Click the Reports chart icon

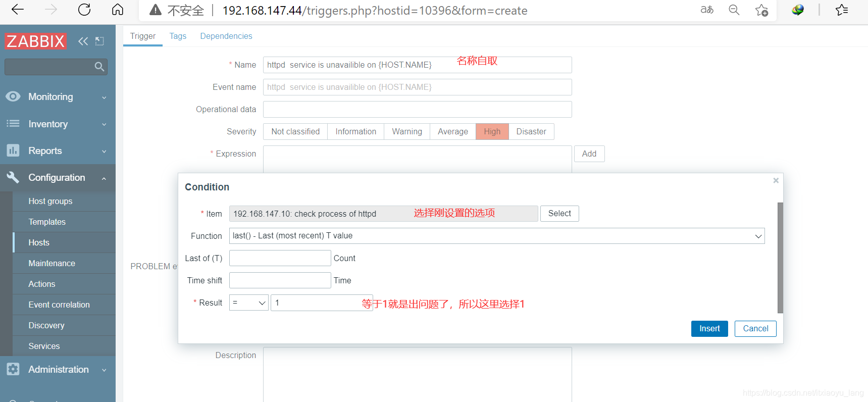(x=13, y=150)
